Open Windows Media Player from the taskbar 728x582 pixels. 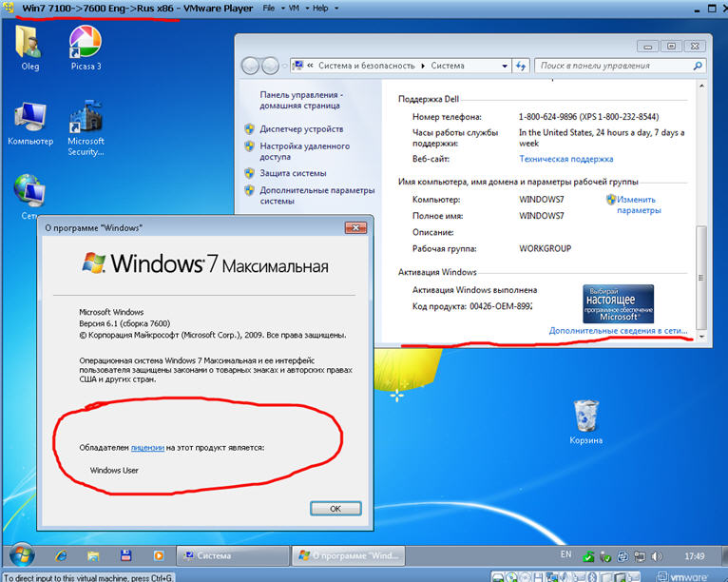coord(159,555)
